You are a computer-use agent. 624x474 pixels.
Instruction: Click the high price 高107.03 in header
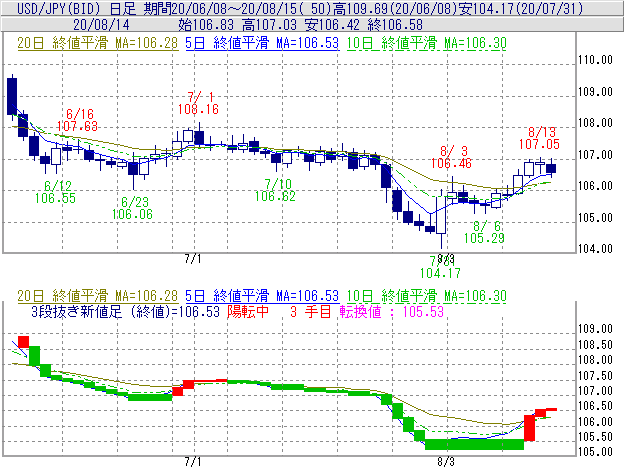(269, 25)
